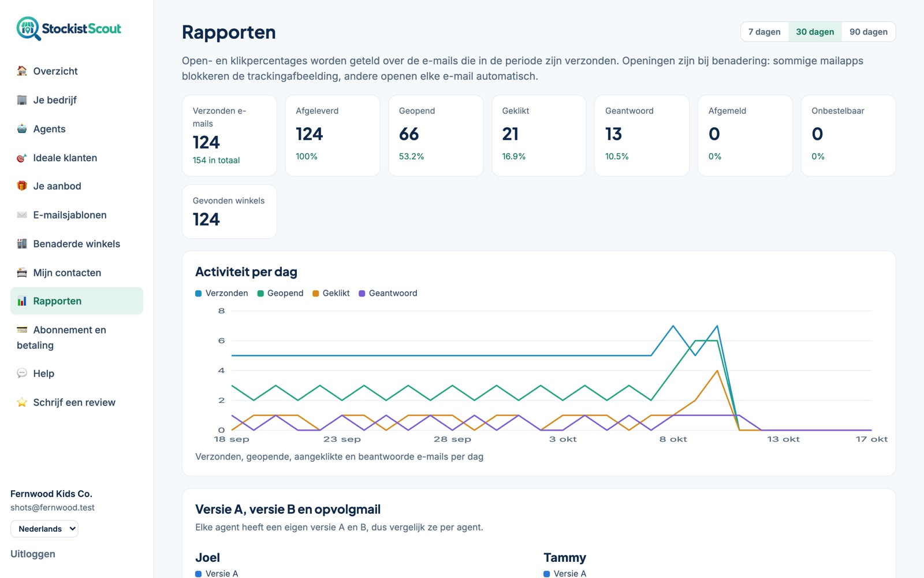Click the Joel agent heading
This screenshot has height=578, width=924.
pos(207,558)
